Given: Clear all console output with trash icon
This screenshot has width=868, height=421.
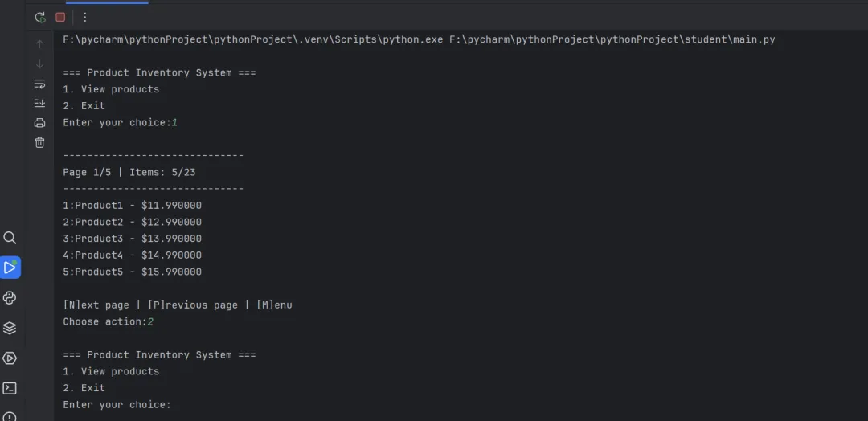Looking at the screenshot, I should (40, 143).
